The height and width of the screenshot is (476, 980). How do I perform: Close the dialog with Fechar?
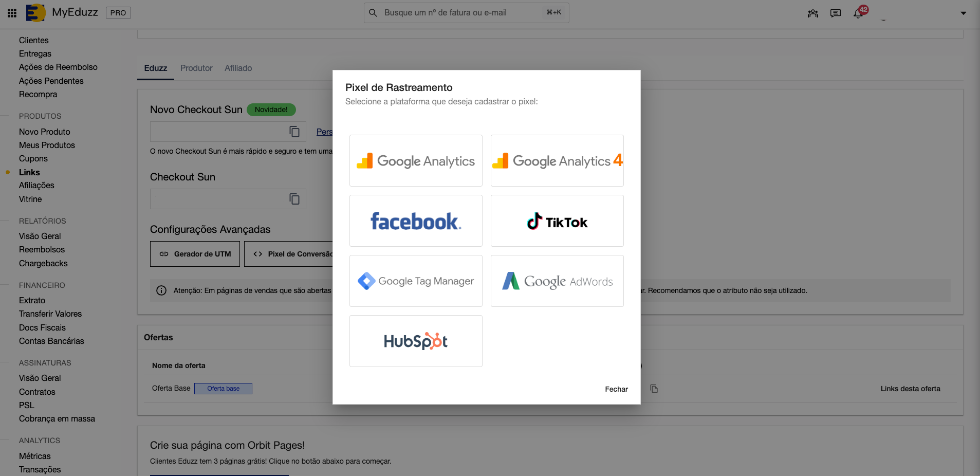coord(616,389)
